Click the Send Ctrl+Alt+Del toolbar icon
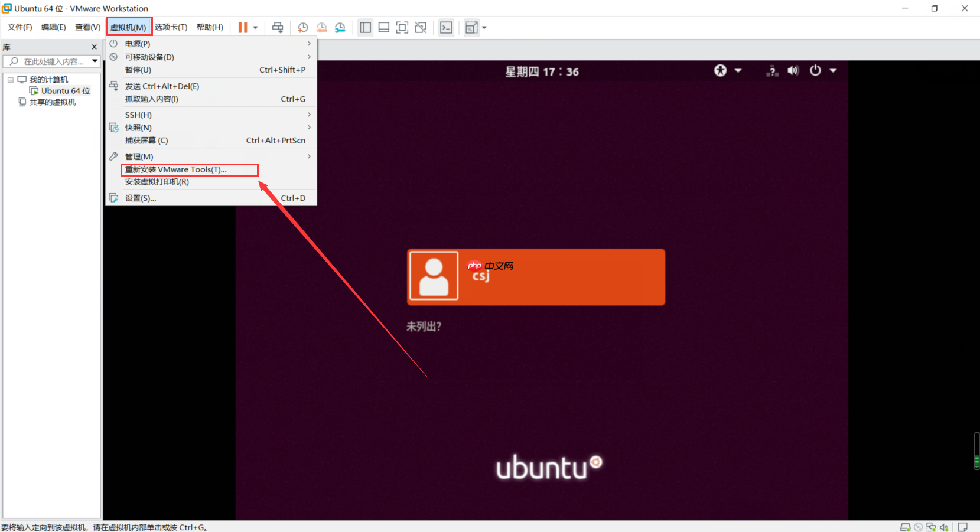 point(278,27)
